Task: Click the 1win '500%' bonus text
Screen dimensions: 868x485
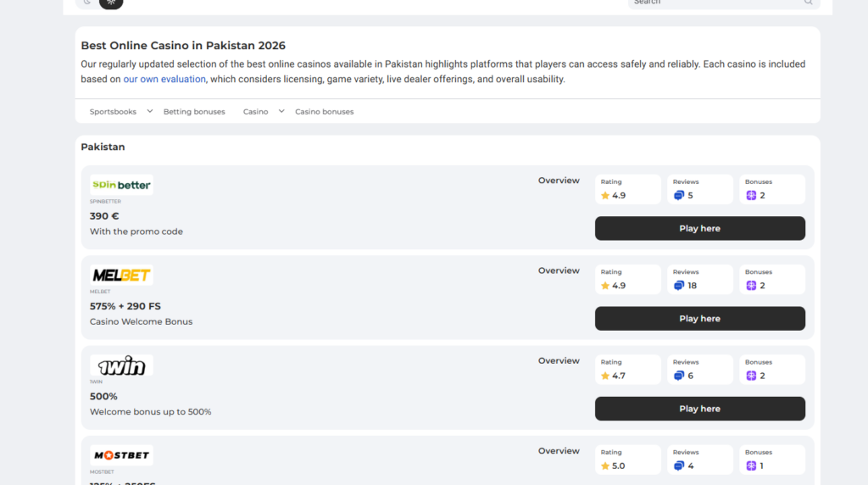Action: tap(103, 397)
